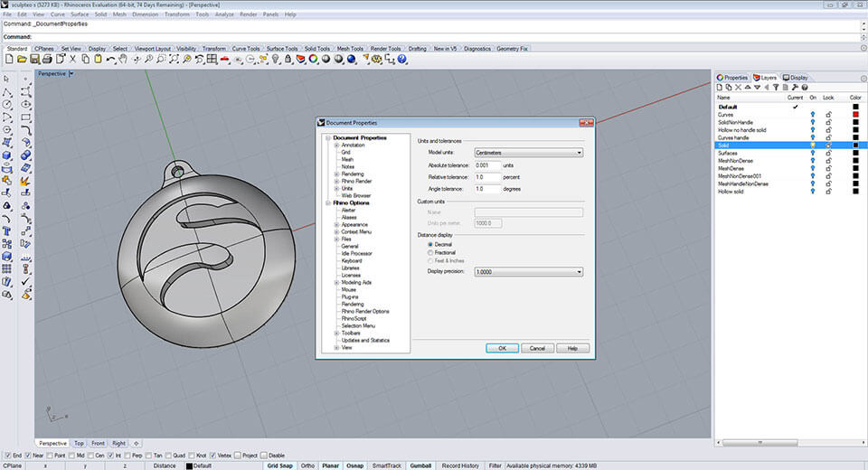Click the Cut scissors icon
This screenshot has width=868, height=470.
click(72, 59)
